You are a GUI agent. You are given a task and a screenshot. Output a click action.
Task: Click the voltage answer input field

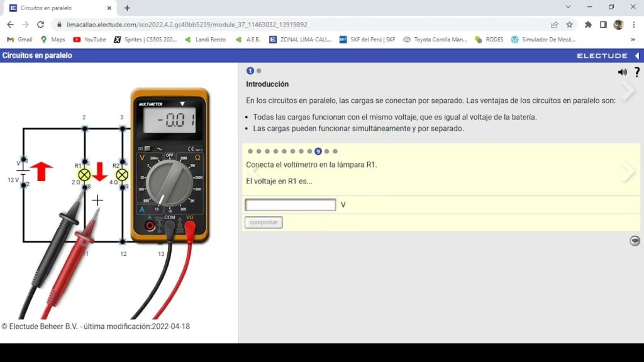point(290,205)
